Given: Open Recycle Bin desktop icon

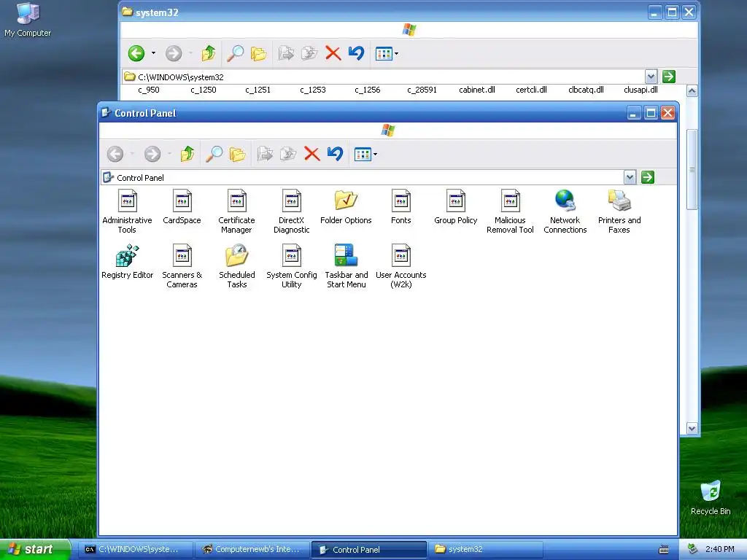Looking at the screenshot, I should (x=711, y=497).
